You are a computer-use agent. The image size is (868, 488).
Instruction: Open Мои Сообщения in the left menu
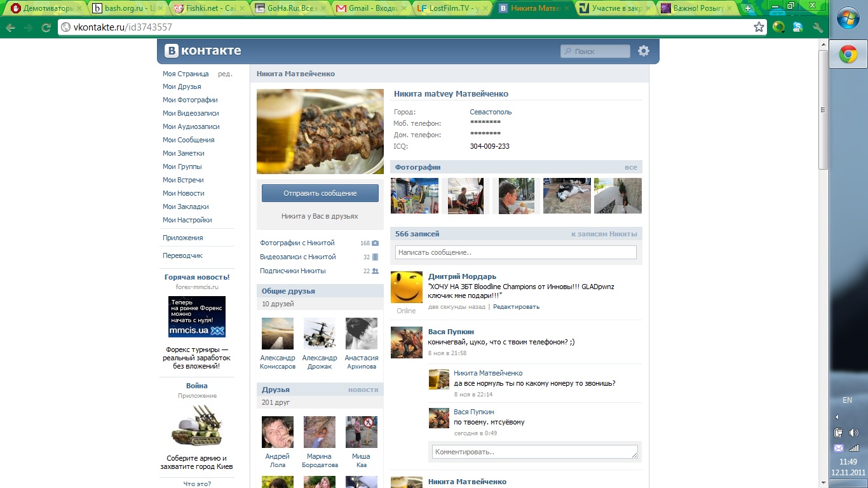[x=189, y=140]
